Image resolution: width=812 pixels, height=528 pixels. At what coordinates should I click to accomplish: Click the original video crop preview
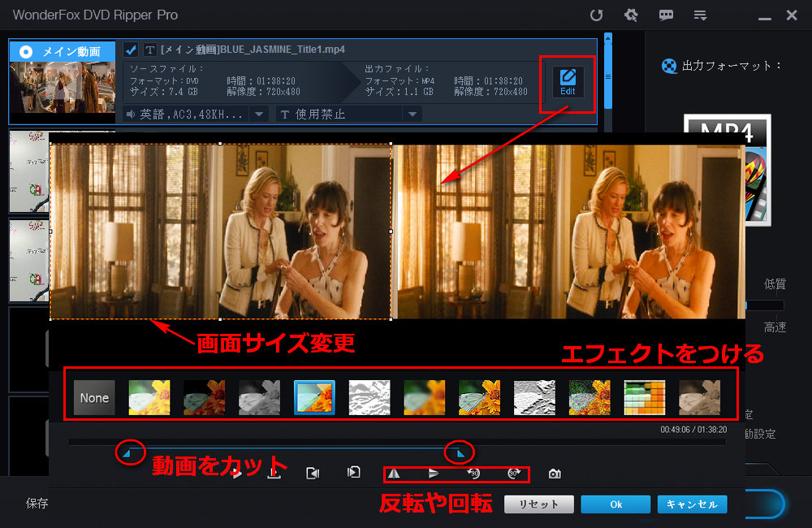(x=221, y=232)
